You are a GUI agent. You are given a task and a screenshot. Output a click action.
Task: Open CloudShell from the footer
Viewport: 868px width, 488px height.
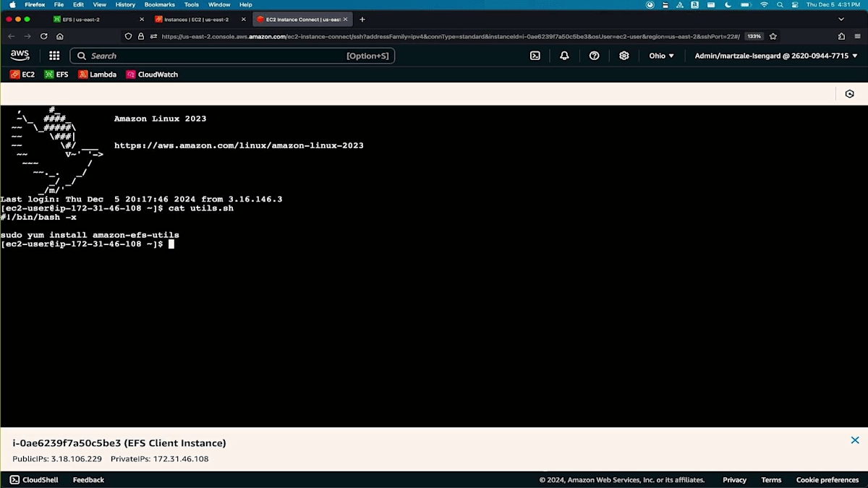click(34, 480)
